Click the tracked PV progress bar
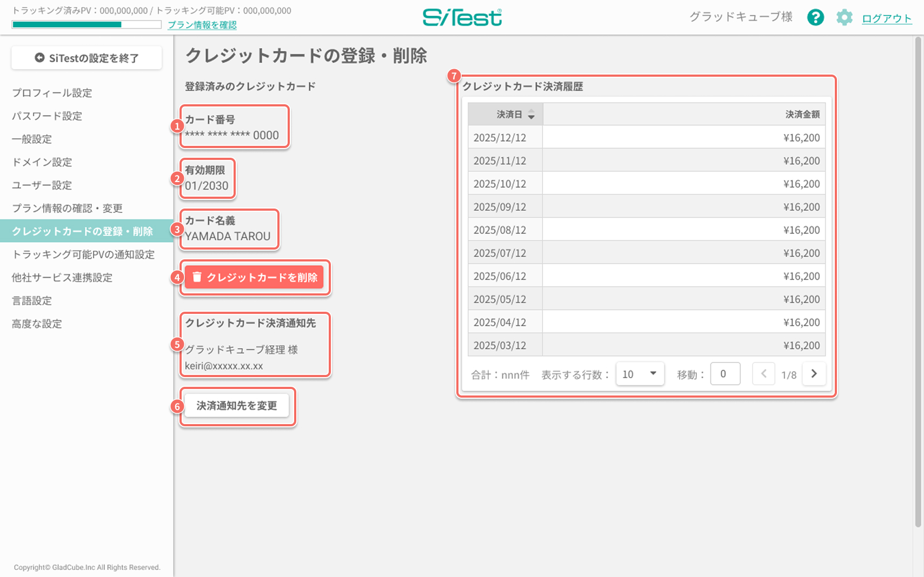 coord(87,24)
